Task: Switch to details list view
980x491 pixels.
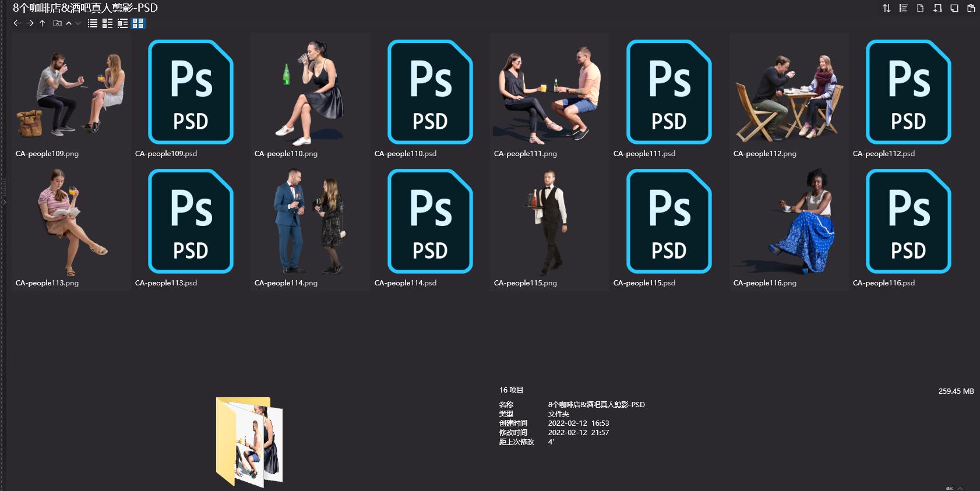Action: point(107,23)
